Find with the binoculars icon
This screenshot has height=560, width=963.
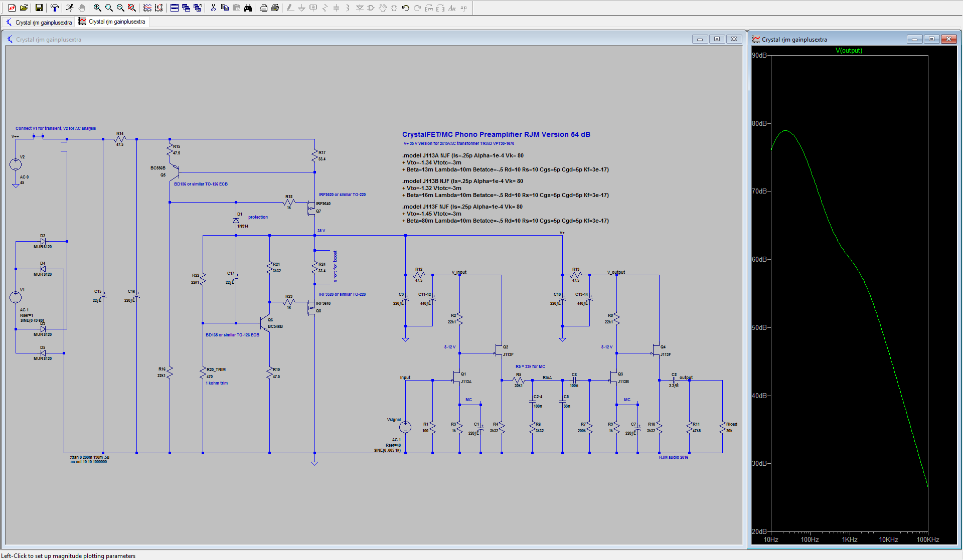coord(248,8)
